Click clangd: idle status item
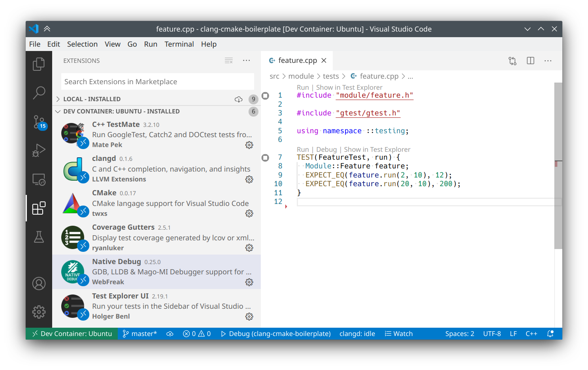Viewport: 588px width, 370px height. pyautogui.click(x=357, y=334)
